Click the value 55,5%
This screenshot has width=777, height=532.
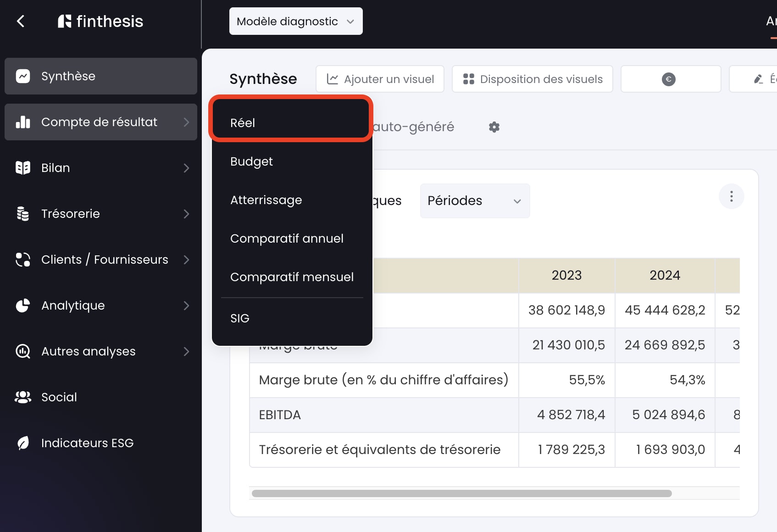[587, 380]
